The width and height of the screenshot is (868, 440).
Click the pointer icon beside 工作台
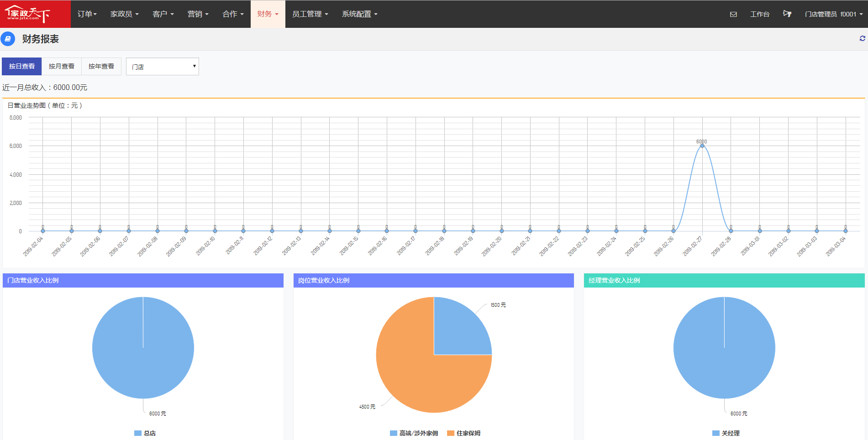point(787,14)
